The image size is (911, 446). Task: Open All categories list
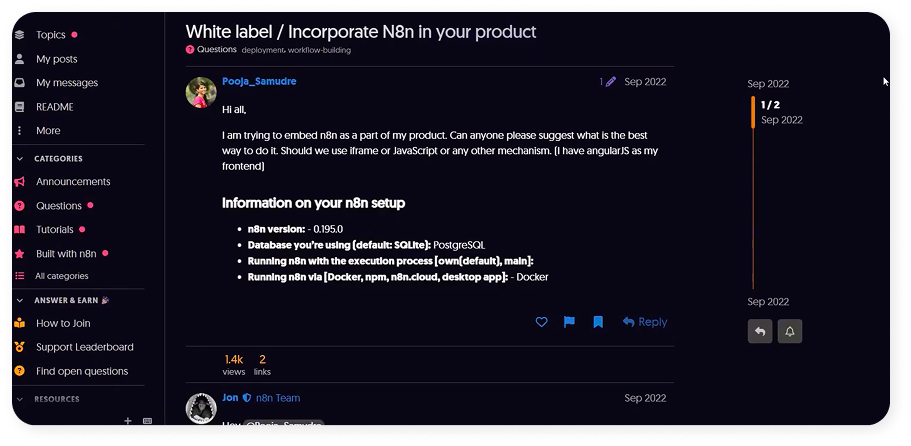(x=62, y=276)
